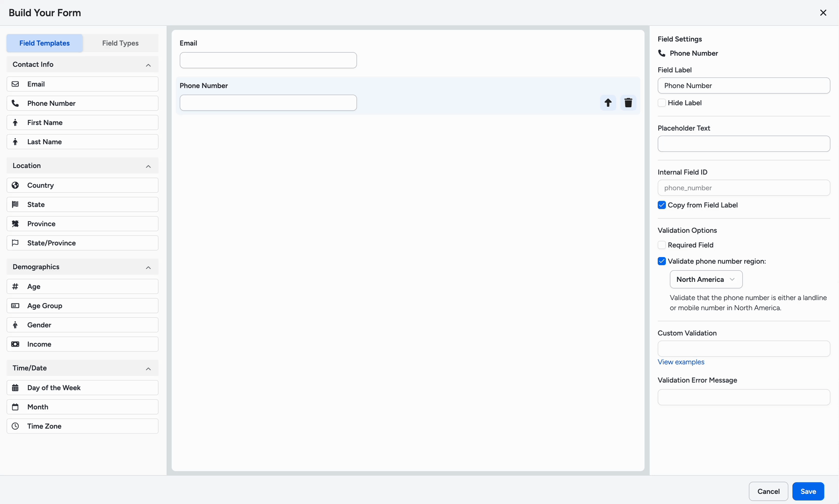Switch to the Field Templates tab

[45, 43]
